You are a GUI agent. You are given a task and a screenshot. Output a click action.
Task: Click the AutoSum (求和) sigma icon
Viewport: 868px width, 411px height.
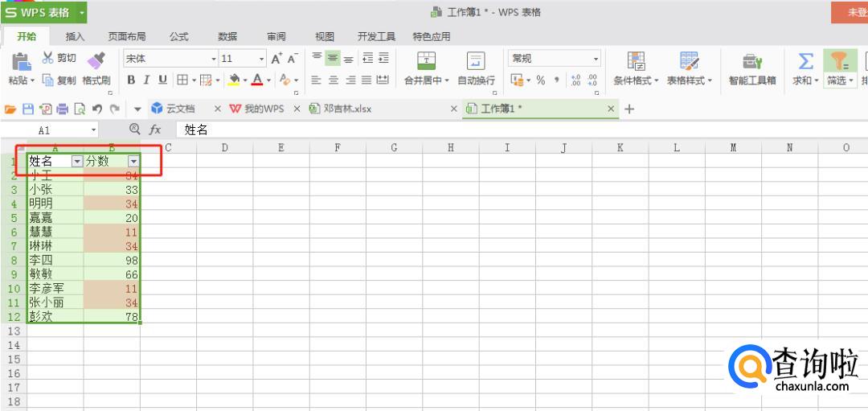click(x=805, y=61)
